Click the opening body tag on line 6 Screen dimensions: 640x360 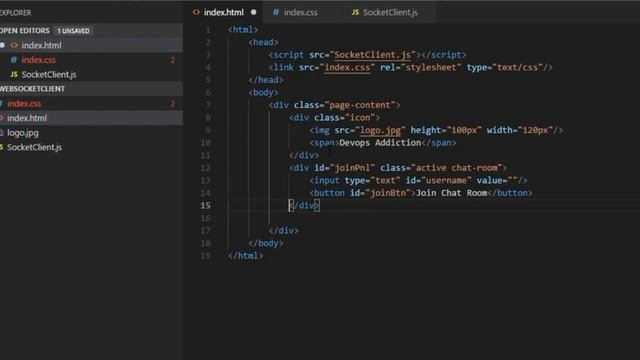point(263,93)
